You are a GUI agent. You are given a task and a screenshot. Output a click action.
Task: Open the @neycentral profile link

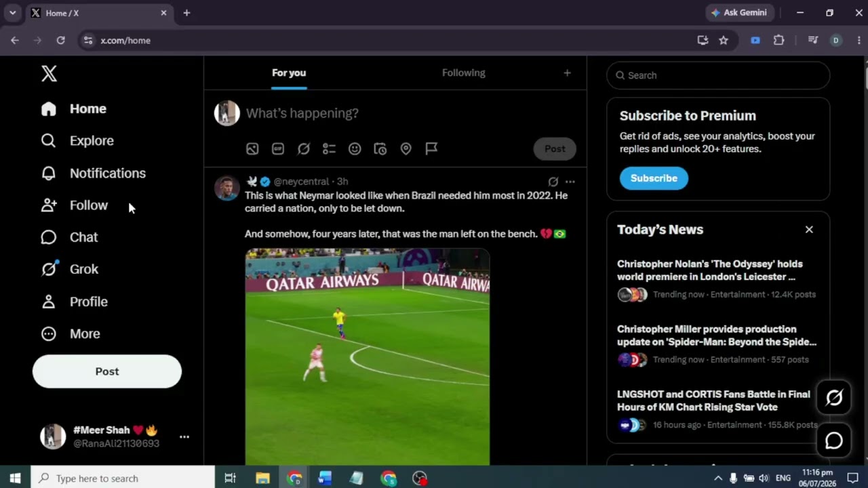pos(301,182)
